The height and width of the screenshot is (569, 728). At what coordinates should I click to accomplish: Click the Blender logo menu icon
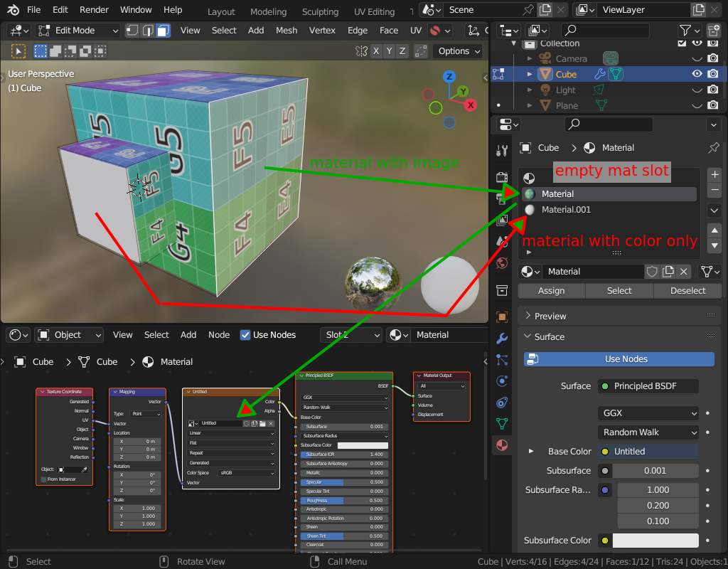point(13,10)
